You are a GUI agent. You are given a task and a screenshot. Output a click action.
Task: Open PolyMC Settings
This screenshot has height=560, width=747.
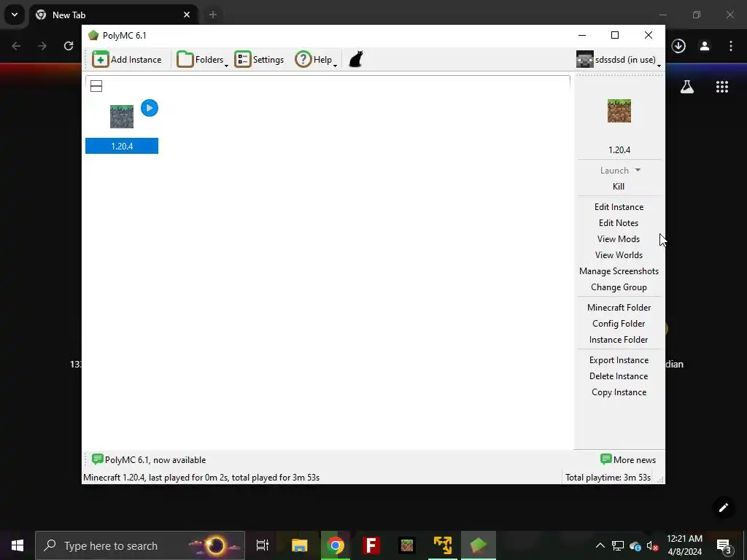pyautogui.click(x=259, y=60)
